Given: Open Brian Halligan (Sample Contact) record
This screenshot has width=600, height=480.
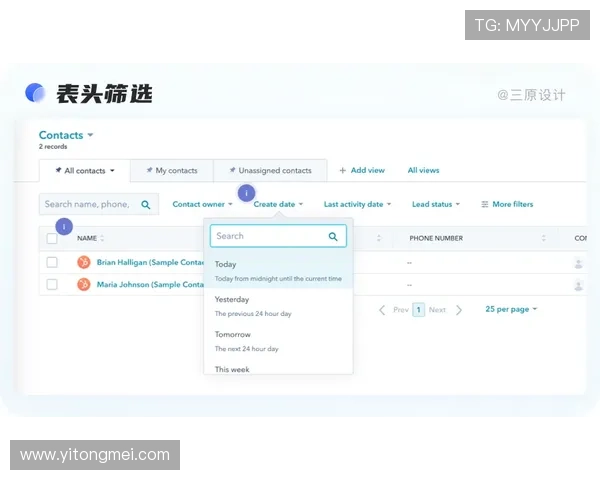Looking at the screenshot, I should (x=150, y=263).
